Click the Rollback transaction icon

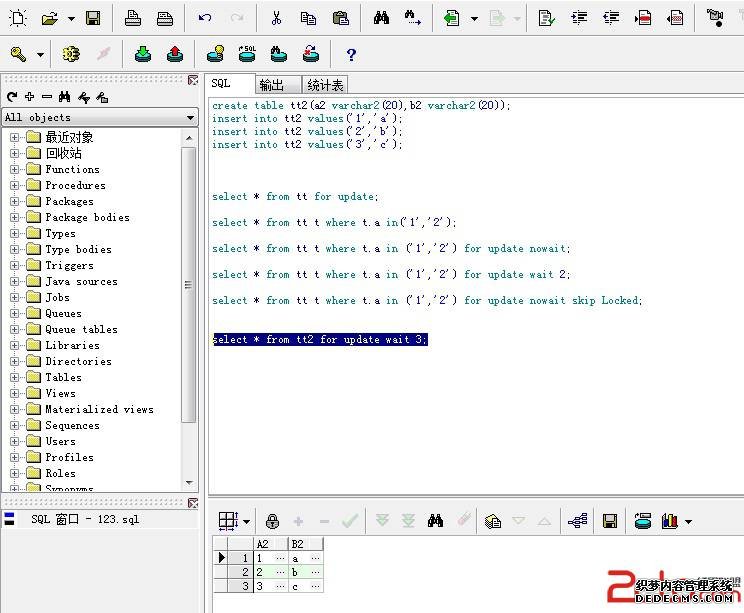pos(175,54)
